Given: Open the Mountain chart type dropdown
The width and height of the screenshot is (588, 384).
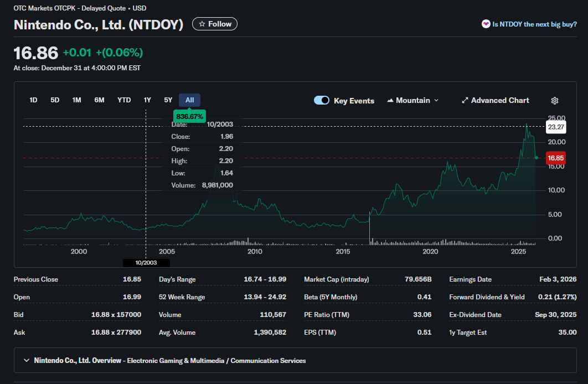Looking at the screenshot, I should [412, 100].
